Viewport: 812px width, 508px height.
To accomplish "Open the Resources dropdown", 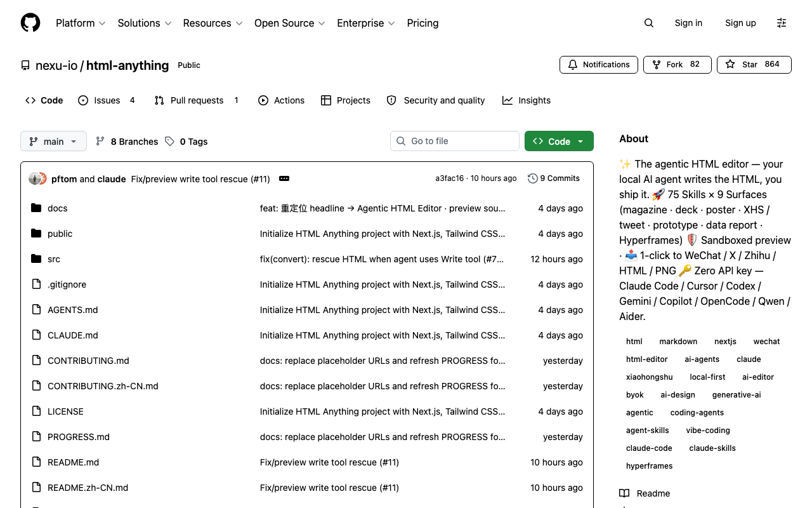I will (213, 23).
